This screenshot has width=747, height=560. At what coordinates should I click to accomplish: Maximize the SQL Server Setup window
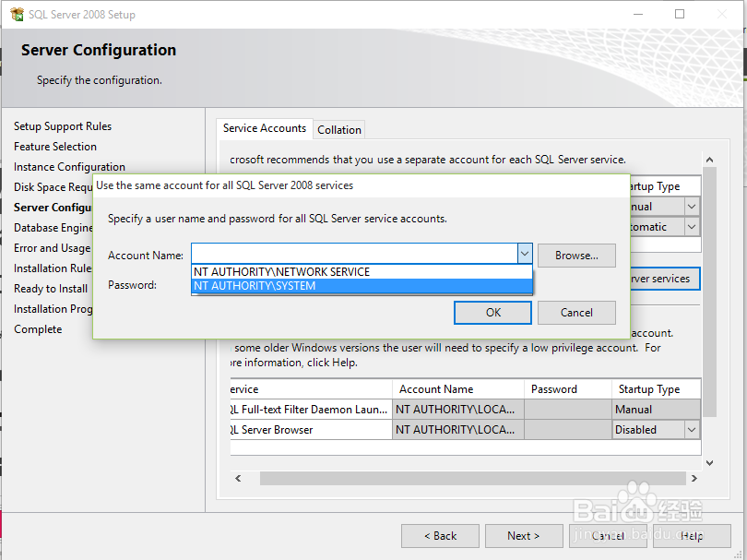pyautogui.click(x=680, y=14)
